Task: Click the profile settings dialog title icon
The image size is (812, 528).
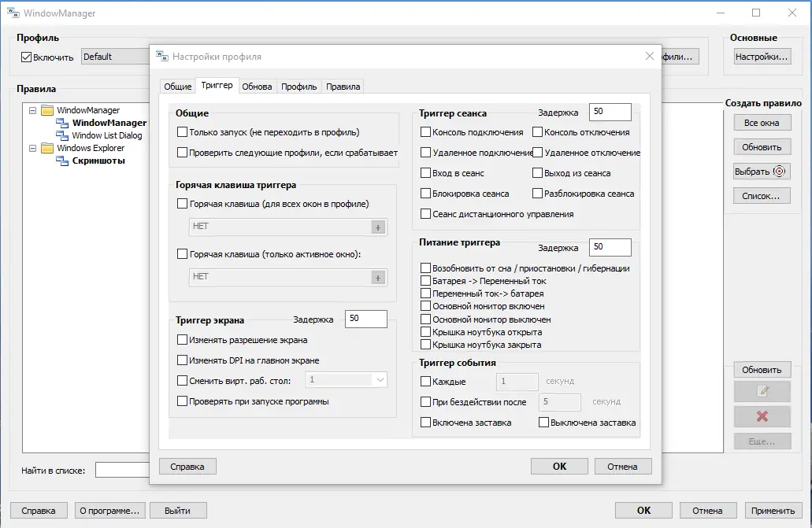Action: click(162, 56)
